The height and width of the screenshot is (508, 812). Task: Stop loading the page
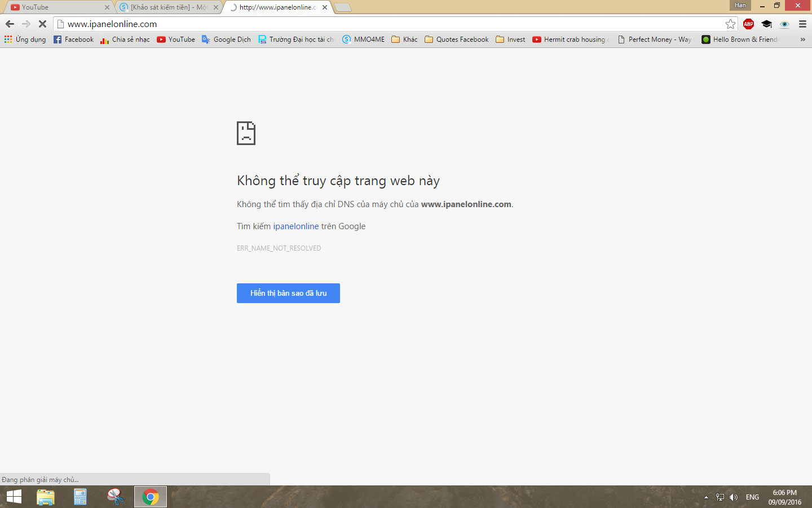[x=42, y=24]
